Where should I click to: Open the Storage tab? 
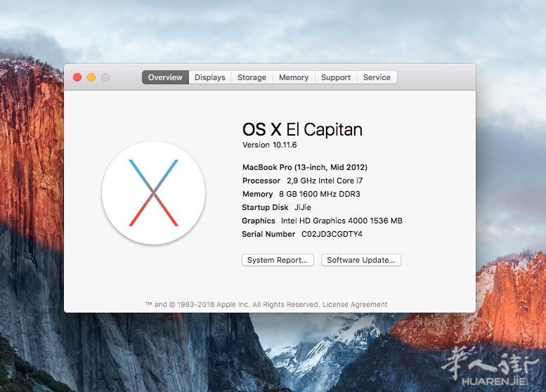pos(252,77)
